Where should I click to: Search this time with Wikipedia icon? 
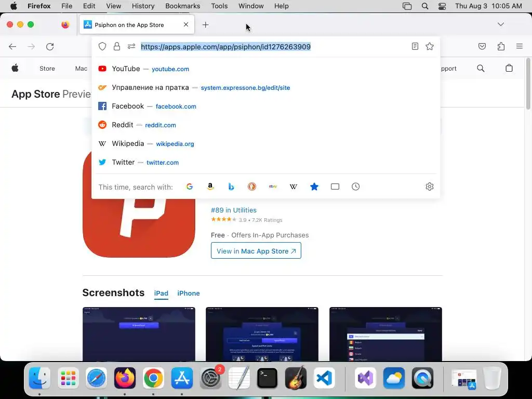(294, 187)
